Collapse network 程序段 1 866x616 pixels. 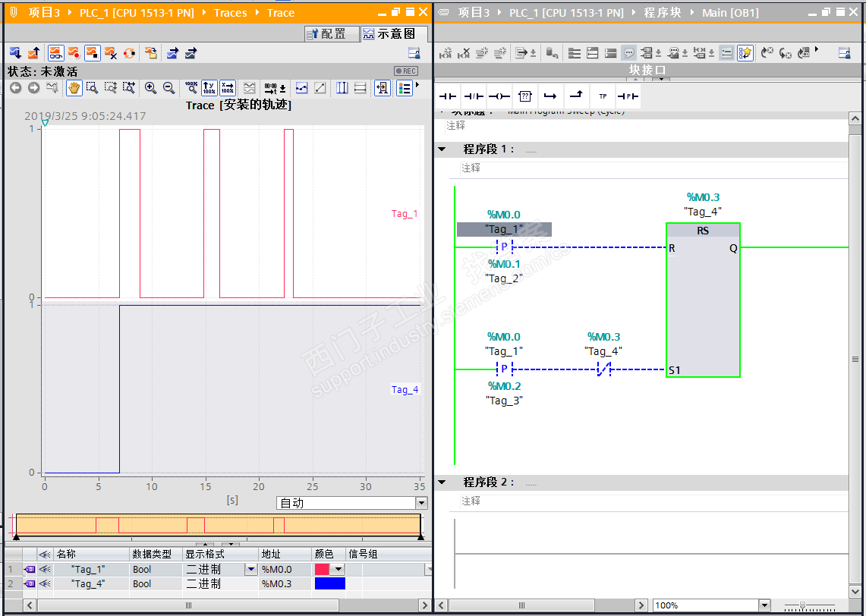442,149
